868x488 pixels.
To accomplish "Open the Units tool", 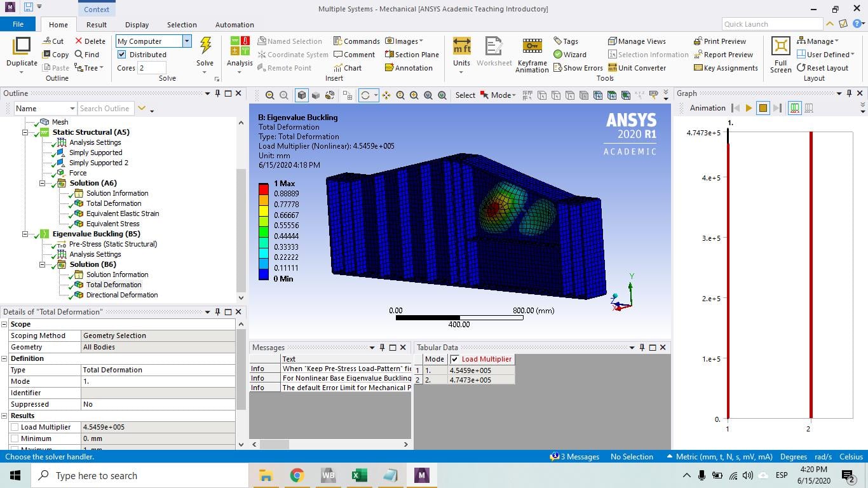I will coord(461,51).
